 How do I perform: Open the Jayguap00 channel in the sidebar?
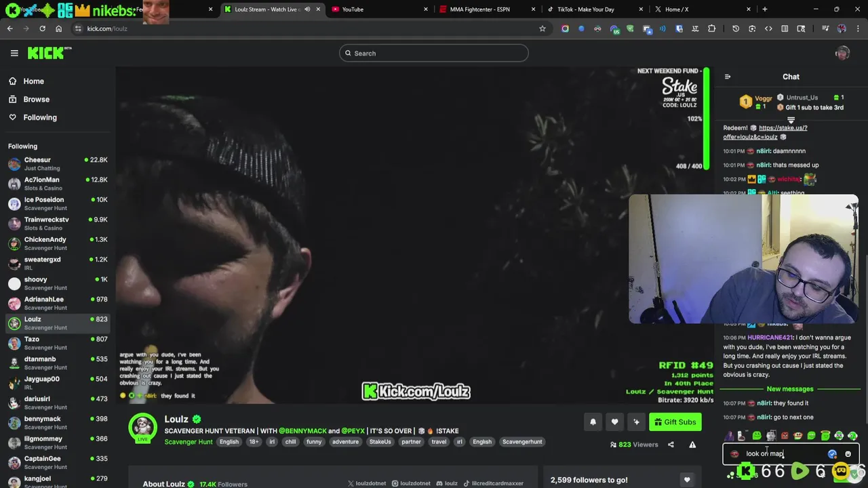pos(58,383)
